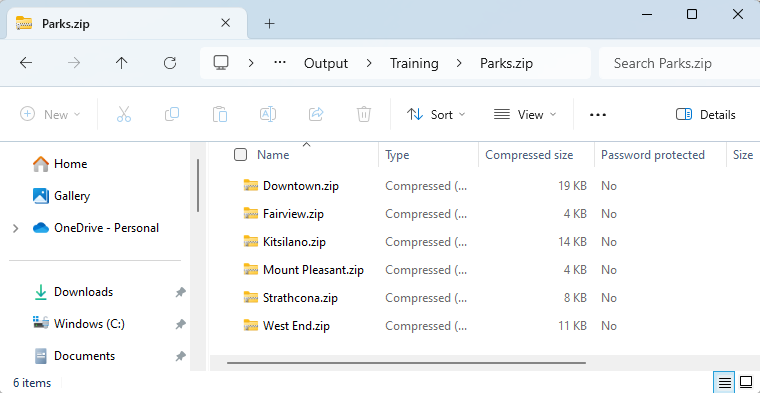The image size is (760, 393).
Task: Click the Gallery icon in sidebar
Action: pos(41,196)
